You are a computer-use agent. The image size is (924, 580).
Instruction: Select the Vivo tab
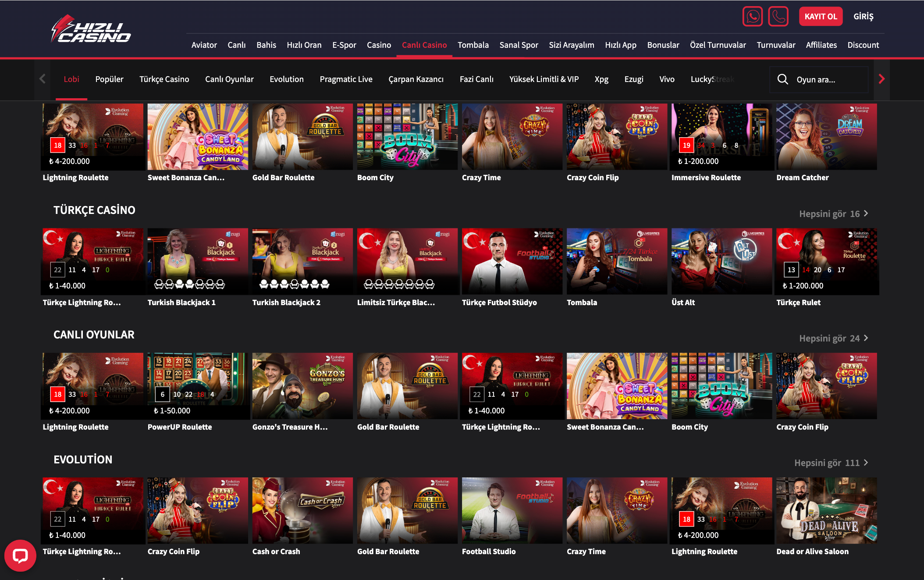click(x=667, y=79)
